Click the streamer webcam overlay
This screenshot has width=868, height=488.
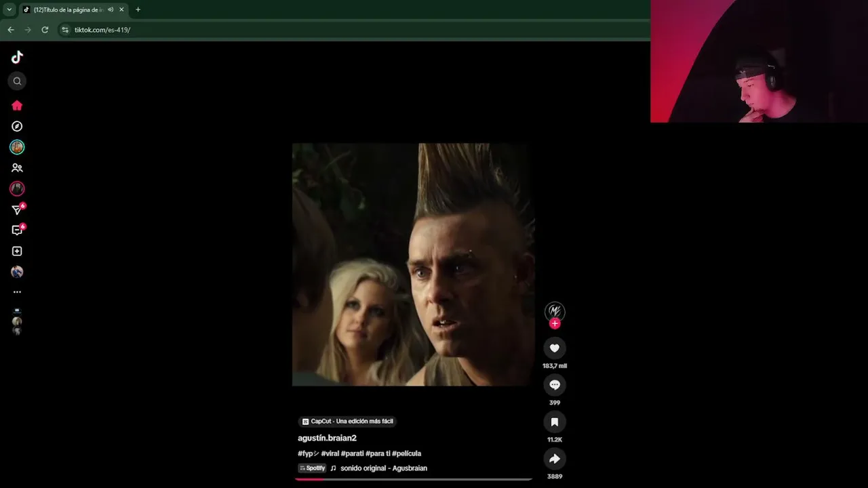pyautogui.click(x=759, y=61)
